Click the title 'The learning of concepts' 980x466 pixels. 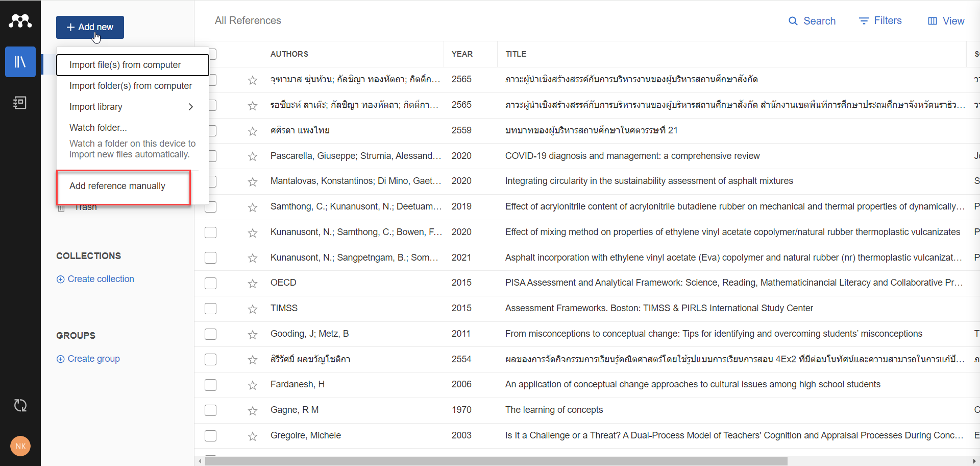point(554,410)
